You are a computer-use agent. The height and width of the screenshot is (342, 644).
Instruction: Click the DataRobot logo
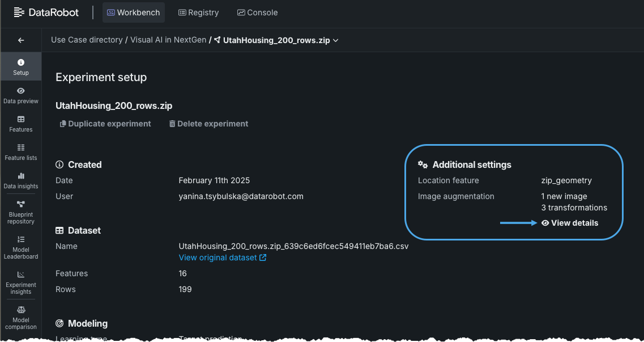46,12
